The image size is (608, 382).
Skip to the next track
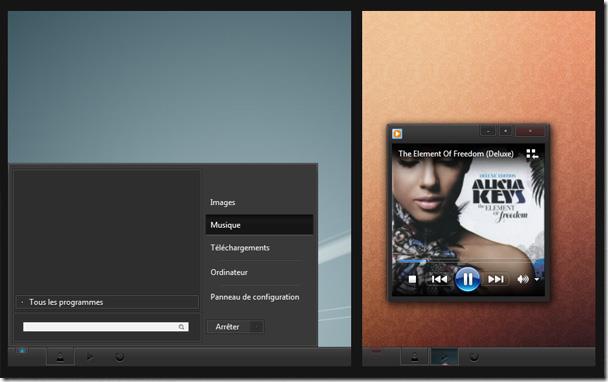coord(496,279)
